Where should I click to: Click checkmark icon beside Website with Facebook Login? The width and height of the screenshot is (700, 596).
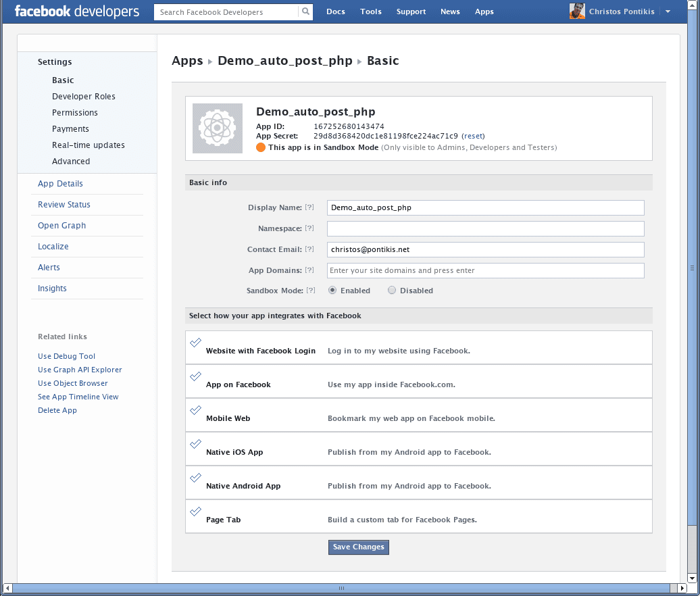[x=195, y=343]
